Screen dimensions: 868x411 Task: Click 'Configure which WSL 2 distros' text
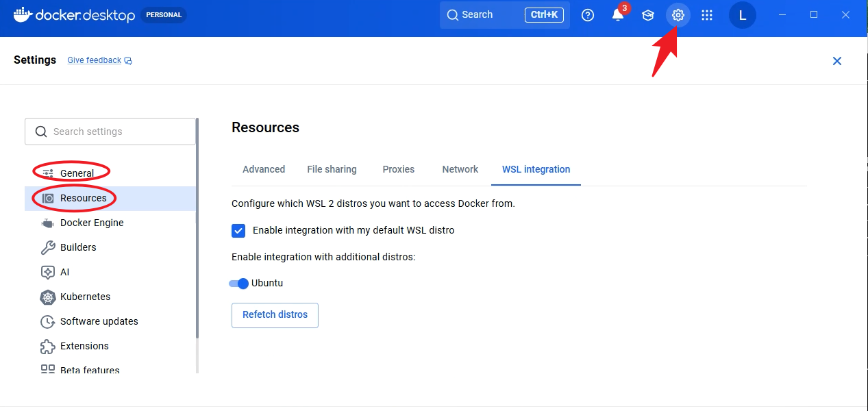373,203
